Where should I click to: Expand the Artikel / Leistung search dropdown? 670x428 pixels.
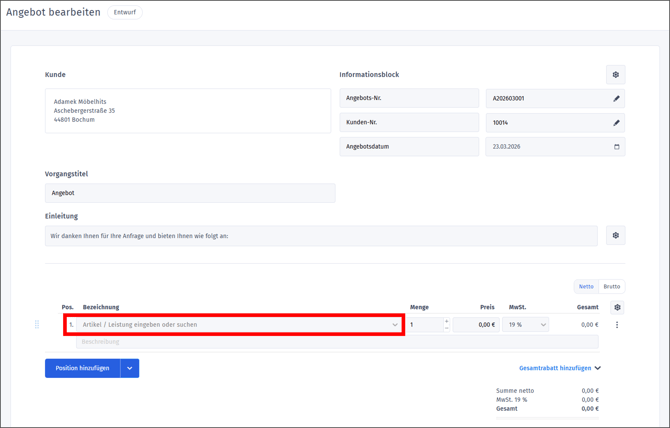click(x=395, y=325)
